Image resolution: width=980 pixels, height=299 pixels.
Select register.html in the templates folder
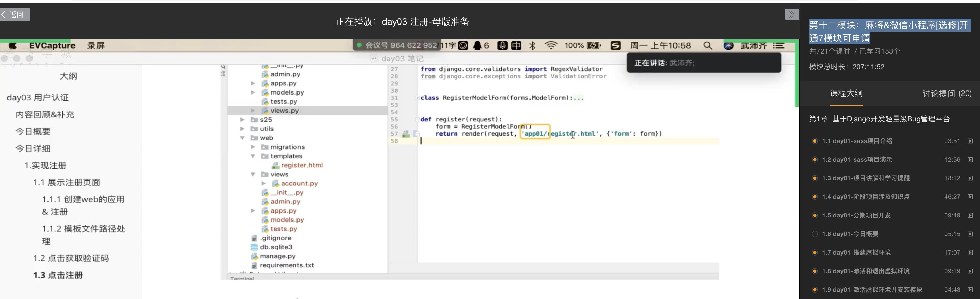point(297,165)
